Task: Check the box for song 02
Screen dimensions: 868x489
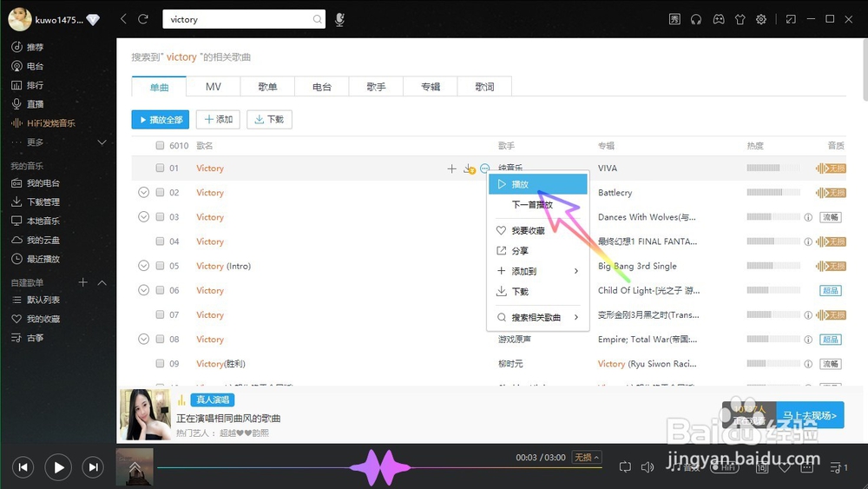Action: tap(160, 192)
